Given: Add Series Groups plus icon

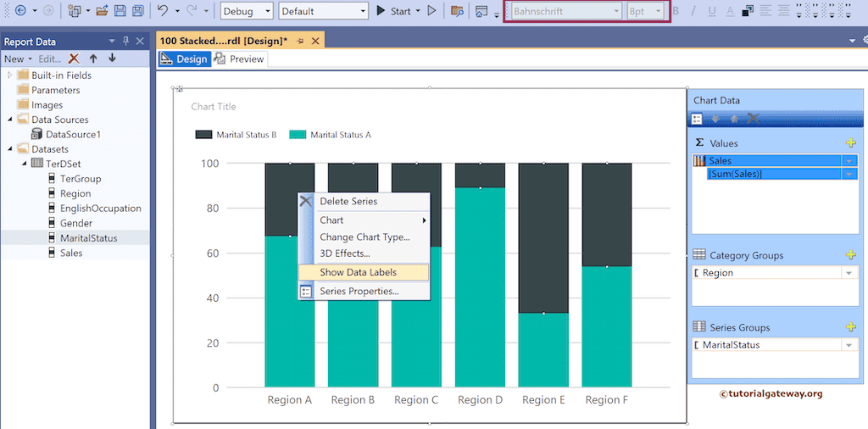Looking at the screenshot, I should click(851, 327).
